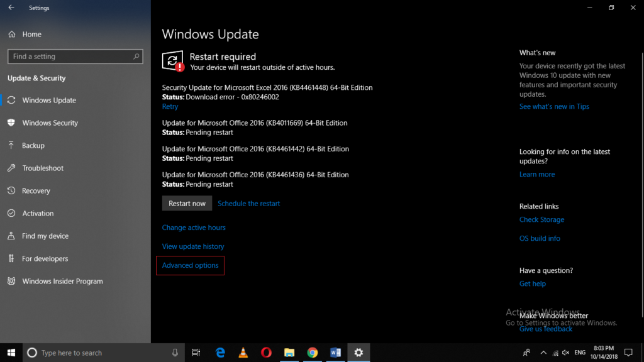This screenshot has height=362, width=644.
Task: Click the Settings gear in the taskbar
Action: point(358,353)
